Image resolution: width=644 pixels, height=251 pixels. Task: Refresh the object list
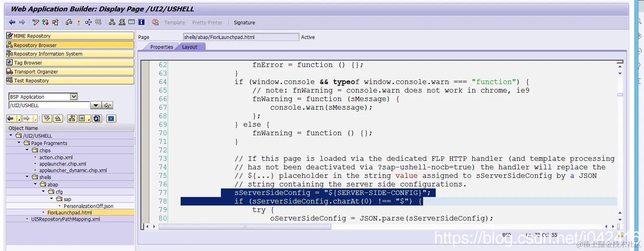click(97, 119)
